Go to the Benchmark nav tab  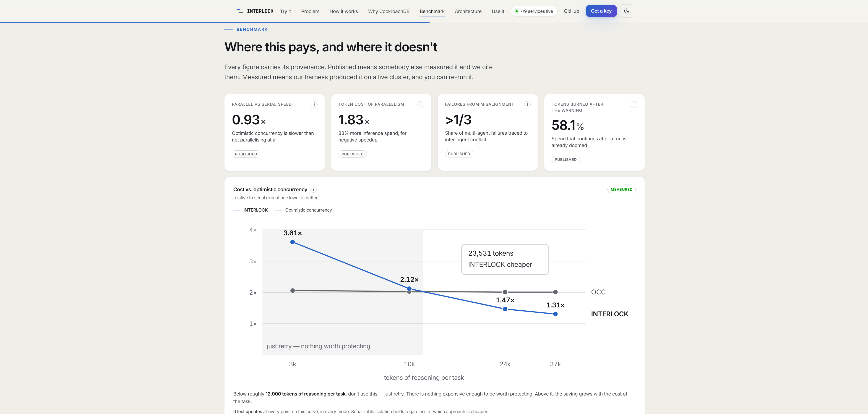point(432,11)
